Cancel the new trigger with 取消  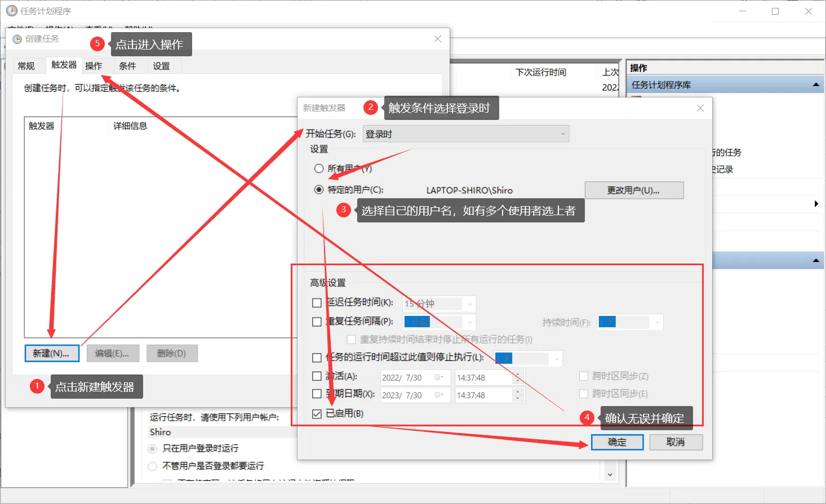pos(676,443)
